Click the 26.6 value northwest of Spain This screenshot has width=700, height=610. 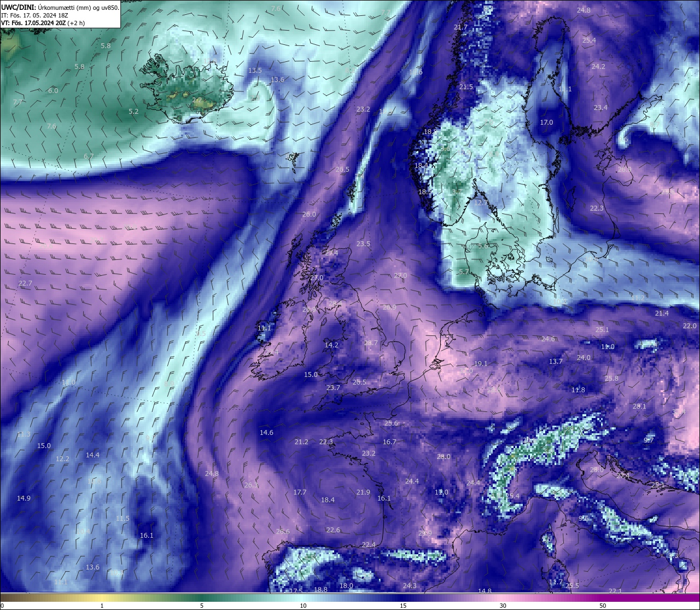pos(283,532)
